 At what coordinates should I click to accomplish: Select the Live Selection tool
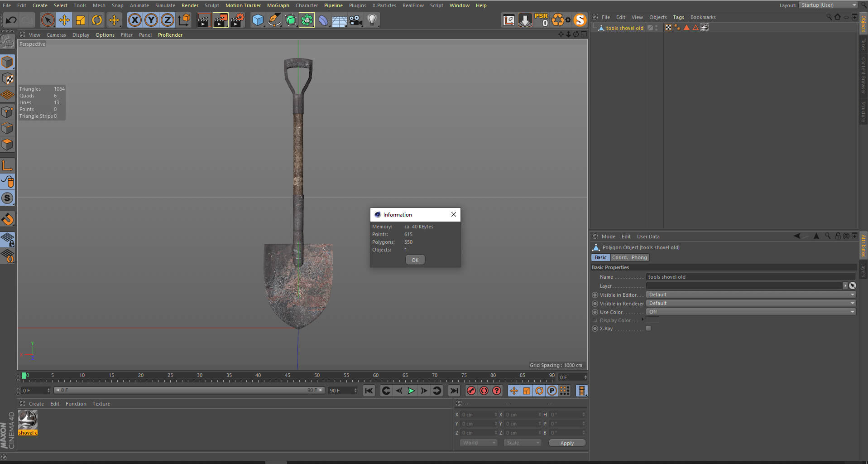pos(48,20)
